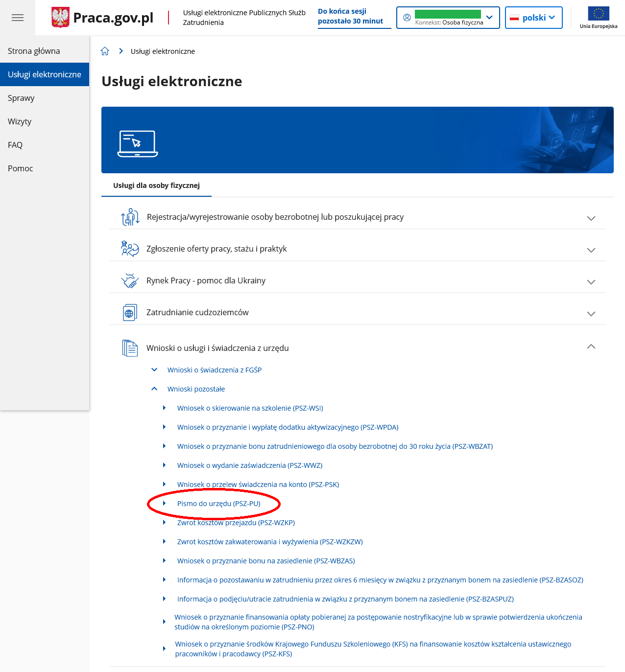625x672 pixels.
Task: Open Pismo do urzędu (PSZ-PU) link
Action: 218,504
